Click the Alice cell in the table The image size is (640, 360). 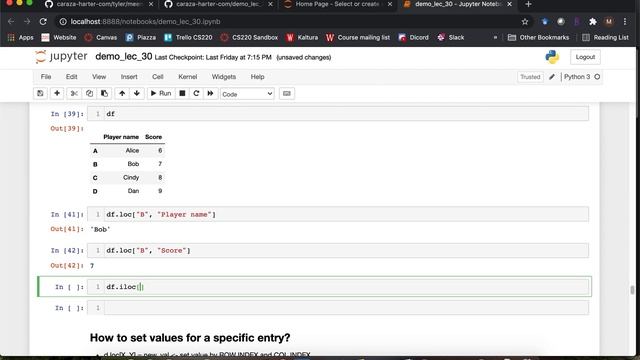pyautogui.click(x=132, y=151)
